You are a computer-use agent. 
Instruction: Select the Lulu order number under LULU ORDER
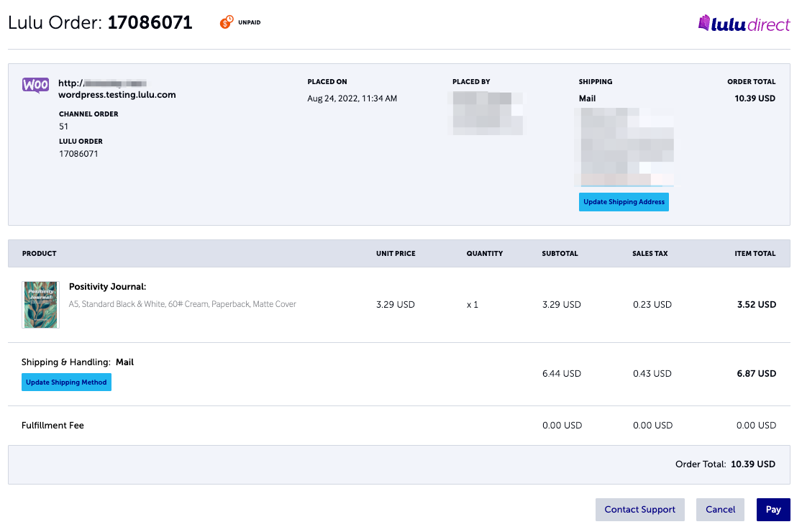click(x=78, y=154)
